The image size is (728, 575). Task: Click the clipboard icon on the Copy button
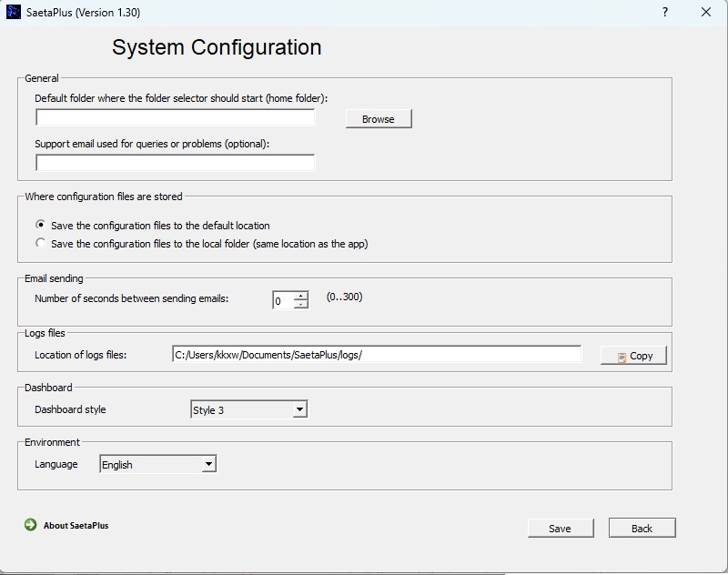(622, 357)
